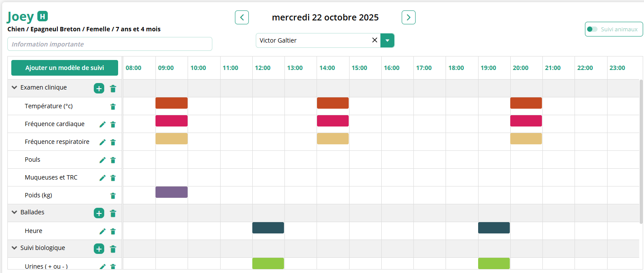Delete the Poids (kg) row
The height and width of the screenshot is (273, 644).
[x=113, y=196]
